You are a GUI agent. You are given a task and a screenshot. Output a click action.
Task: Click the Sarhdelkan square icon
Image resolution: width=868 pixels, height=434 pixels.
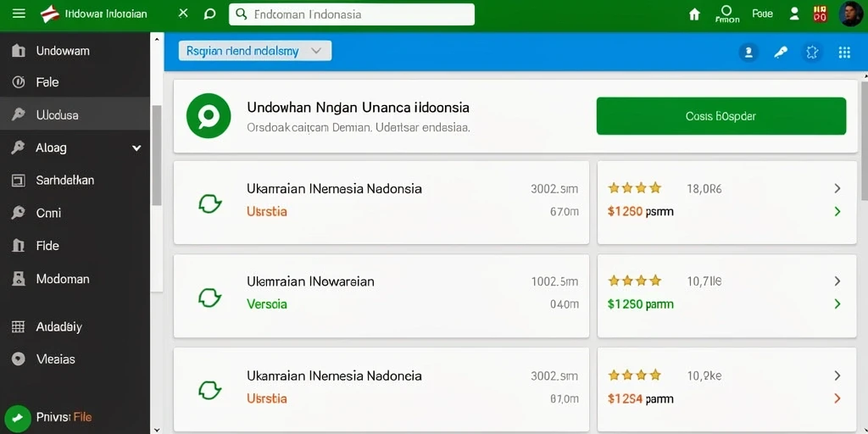(x=19, y=181)
